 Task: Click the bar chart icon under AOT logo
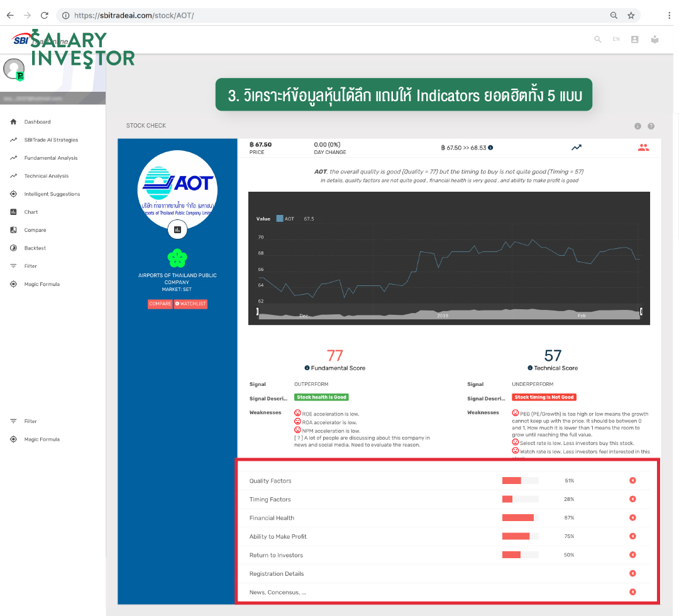click(177, 230)
